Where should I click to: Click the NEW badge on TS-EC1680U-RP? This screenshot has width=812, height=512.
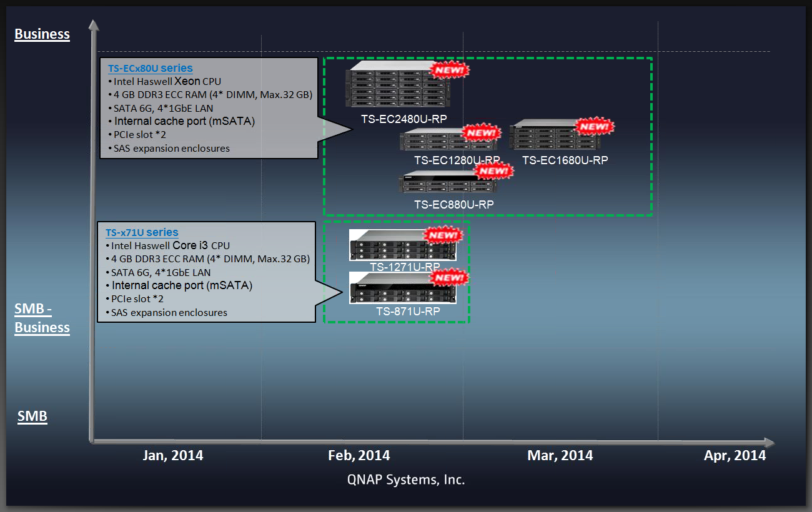[594, 127]
